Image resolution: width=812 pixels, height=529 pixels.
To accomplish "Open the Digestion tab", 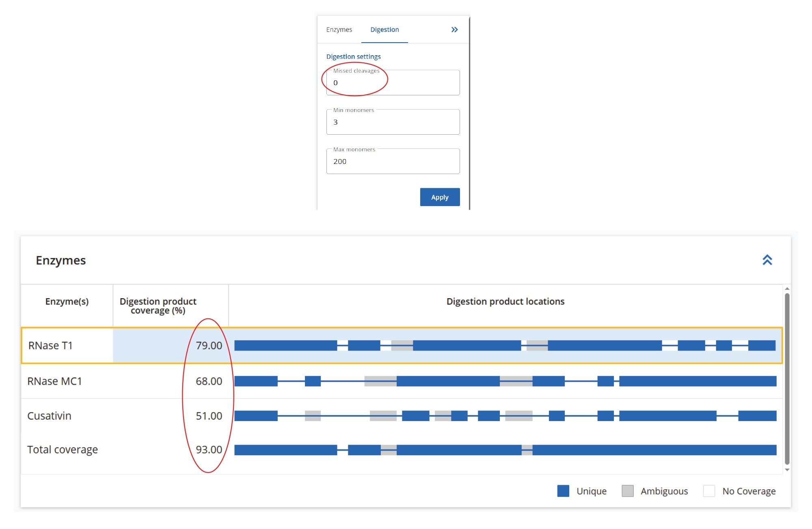I will coord(384,29).
